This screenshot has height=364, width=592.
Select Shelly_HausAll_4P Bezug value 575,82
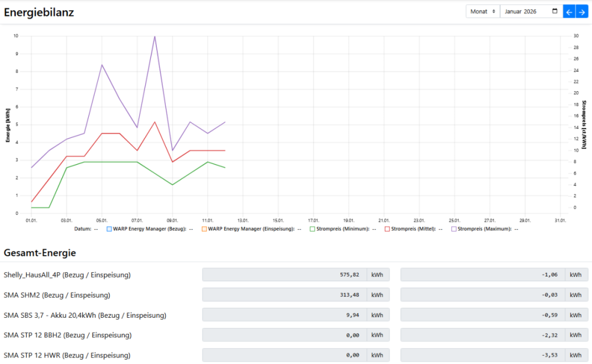tap(284, 275)
